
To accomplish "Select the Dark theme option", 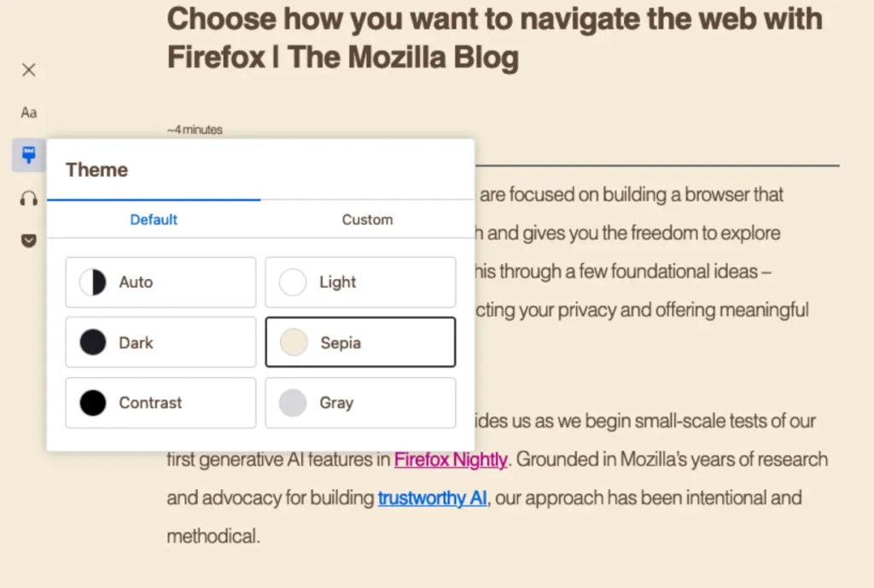I will tap(160, 342).
